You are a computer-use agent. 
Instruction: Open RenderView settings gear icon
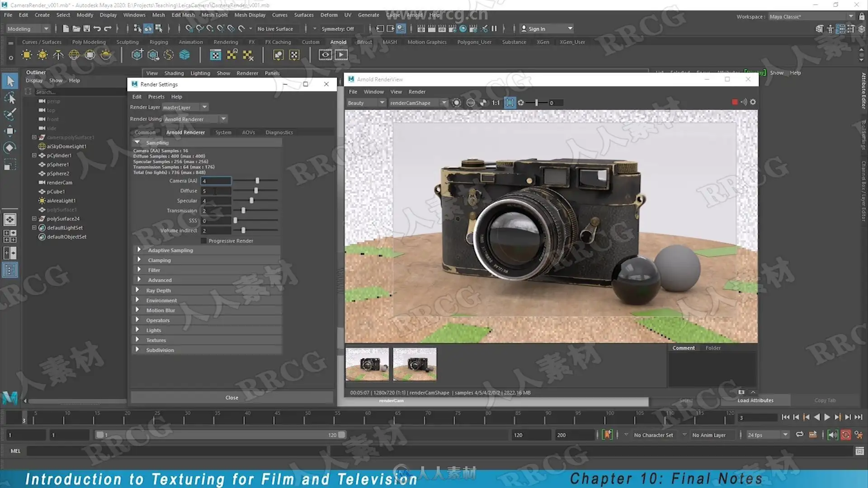point(753,102)
